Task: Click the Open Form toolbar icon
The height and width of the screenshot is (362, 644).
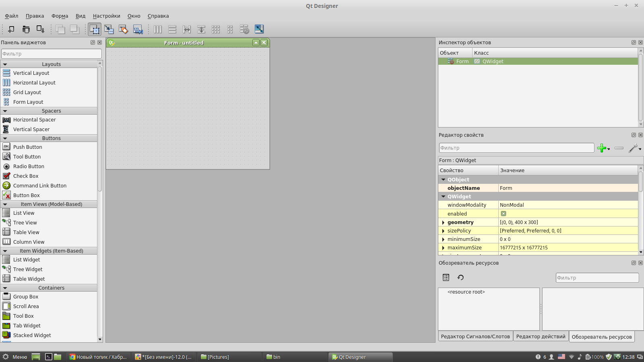Action: pos(26,29)
